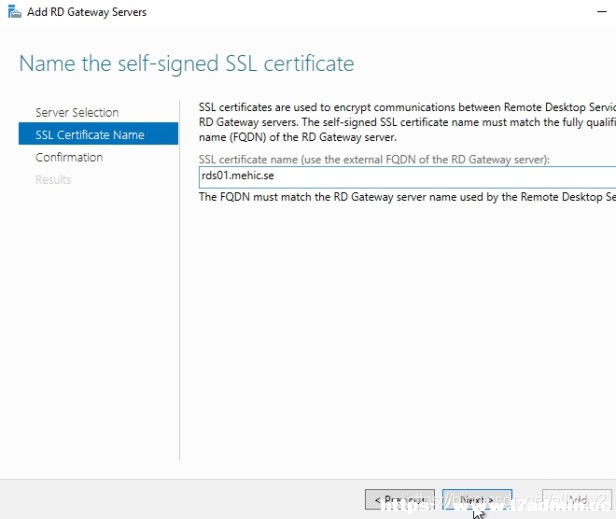Click the Add RD Gateway Servers title text
The width and height of the screenshot is (616, 519).
[87, 12]
